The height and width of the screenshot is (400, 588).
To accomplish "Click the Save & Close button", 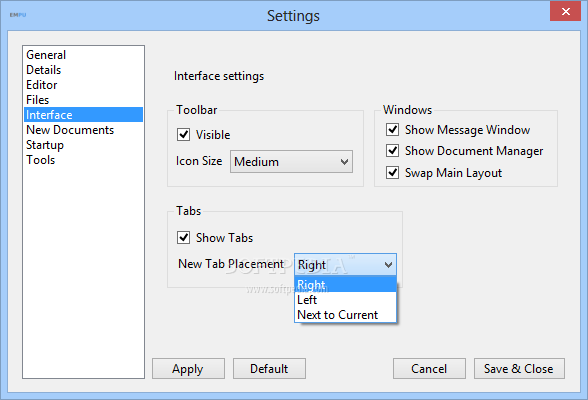I will click(x=519, y=369).
